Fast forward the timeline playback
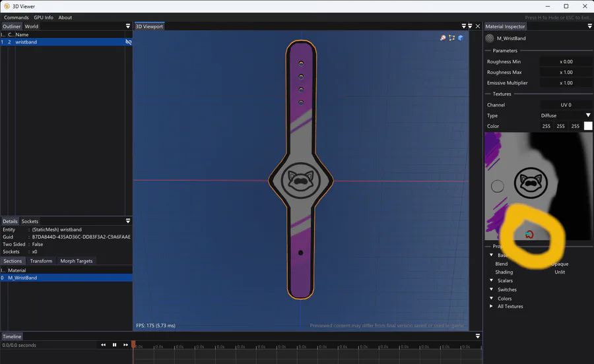This screenshot has width=594, height=364. point(126,345)
